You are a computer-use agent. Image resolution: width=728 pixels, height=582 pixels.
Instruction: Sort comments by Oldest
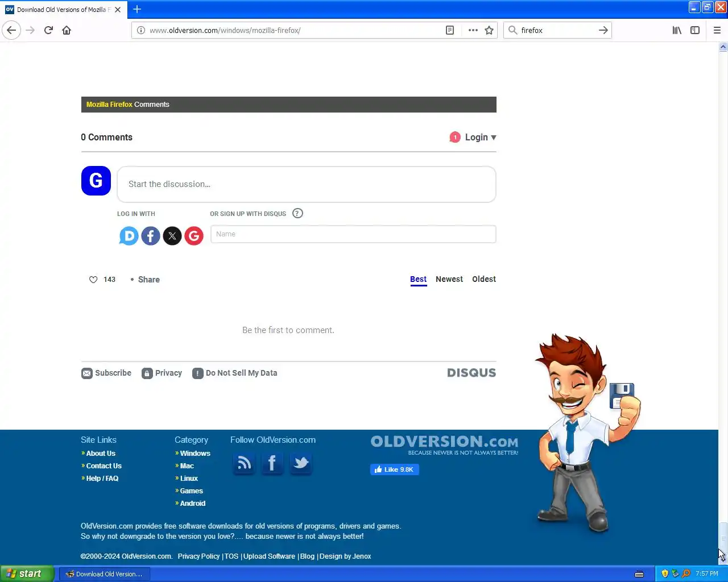484,279
